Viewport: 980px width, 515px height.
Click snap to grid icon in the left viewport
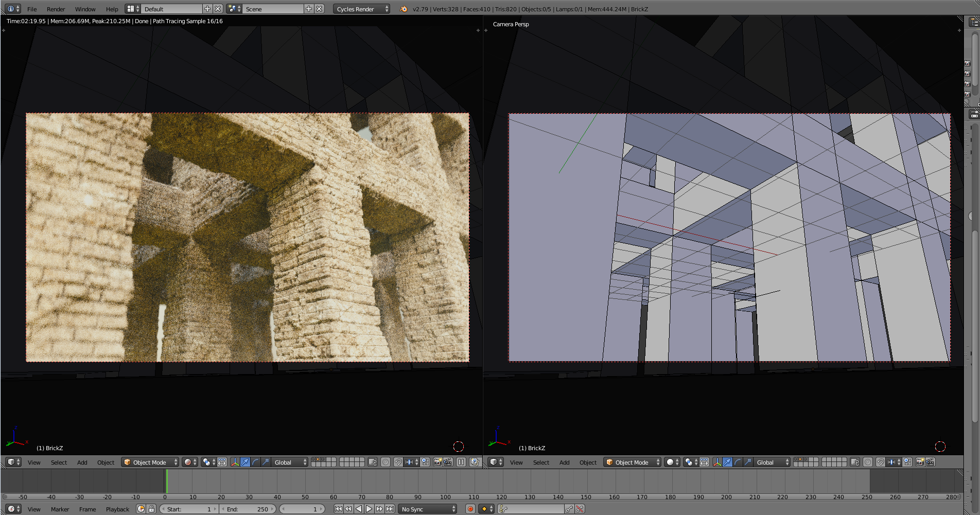pos(425,462)
